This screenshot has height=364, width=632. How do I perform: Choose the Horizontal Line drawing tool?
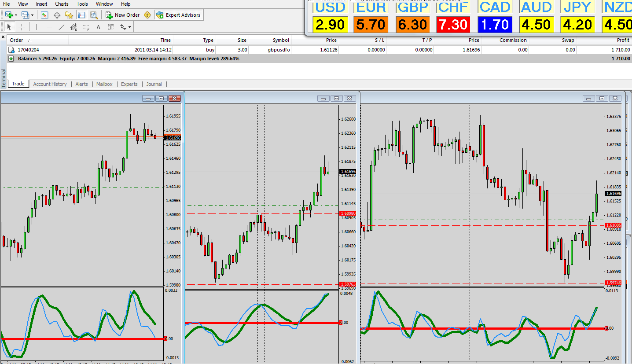tap(49, 27)
